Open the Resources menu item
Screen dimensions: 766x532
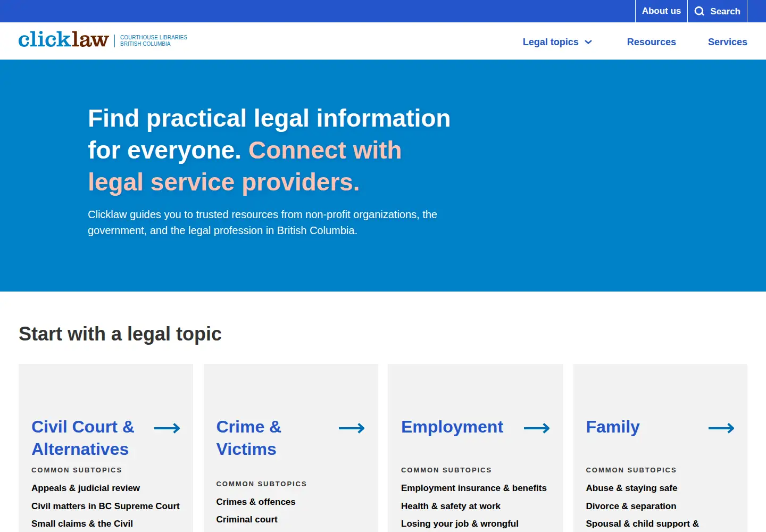(x=652, y=42)
